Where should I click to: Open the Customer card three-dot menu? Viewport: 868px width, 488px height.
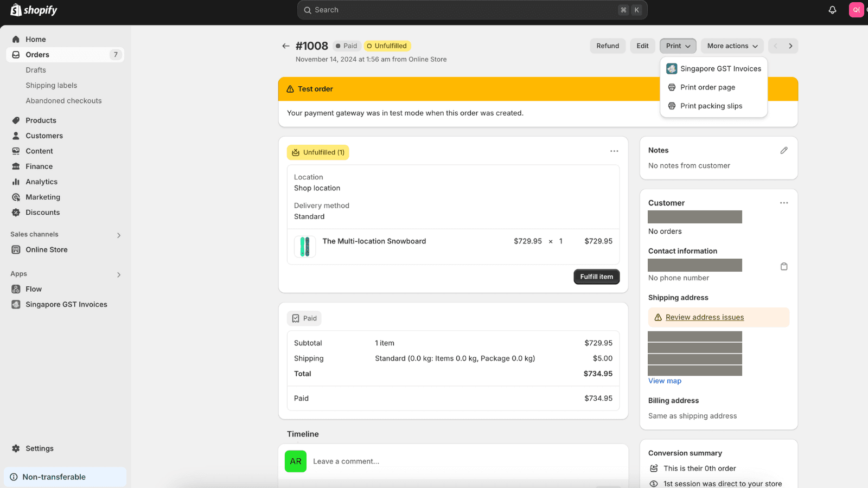[x=783, y=203]
